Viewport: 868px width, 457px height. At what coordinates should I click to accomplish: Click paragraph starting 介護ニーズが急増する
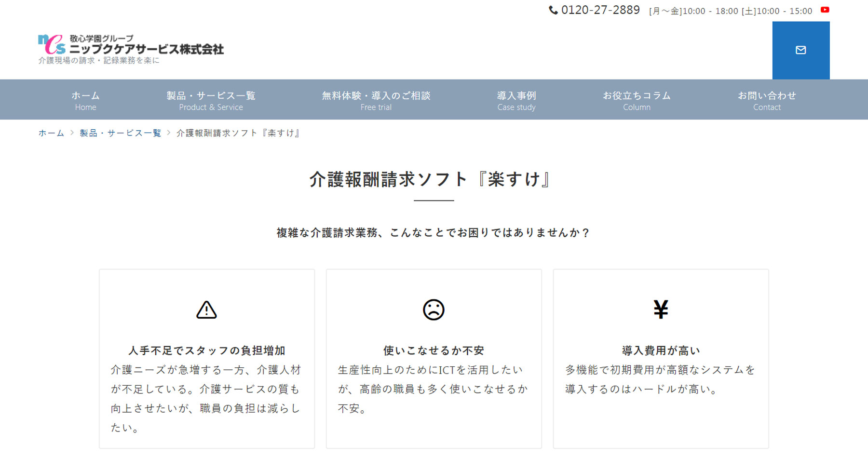(206, 399)
